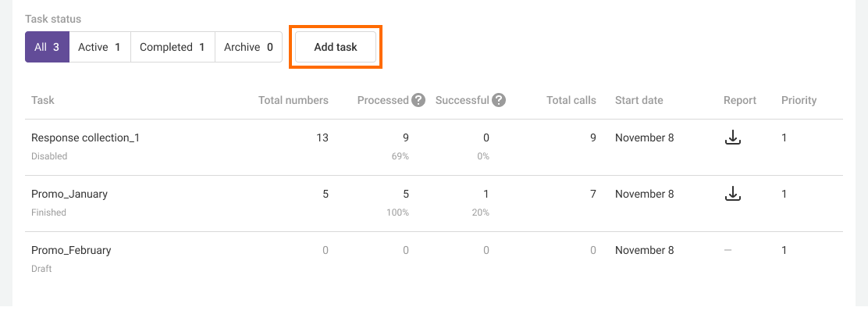Open the Promo_February draft task
Image resolution: width=868 pixels, height=325 pixels.
pos(71,251)
